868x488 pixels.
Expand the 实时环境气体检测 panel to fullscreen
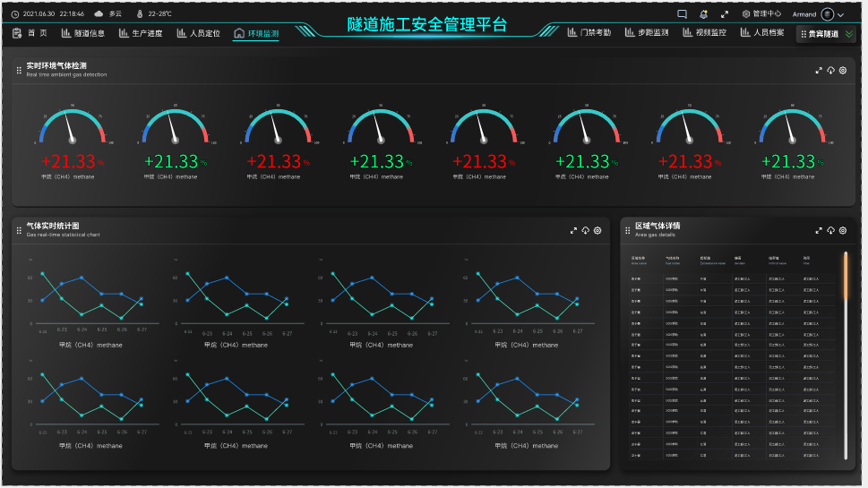point(819,71)
